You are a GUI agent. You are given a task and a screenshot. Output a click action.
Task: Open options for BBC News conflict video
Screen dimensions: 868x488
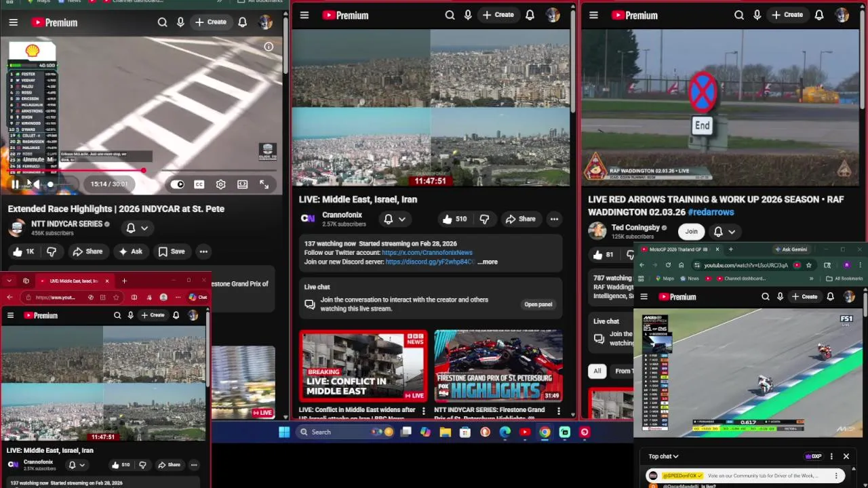[424, 411]
